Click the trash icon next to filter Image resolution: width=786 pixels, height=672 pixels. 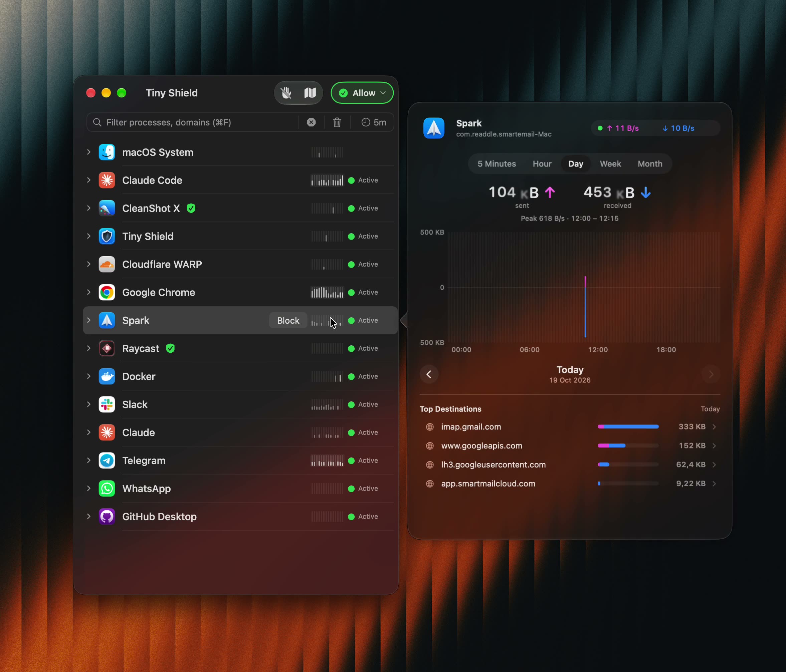(x=337, y=122)
